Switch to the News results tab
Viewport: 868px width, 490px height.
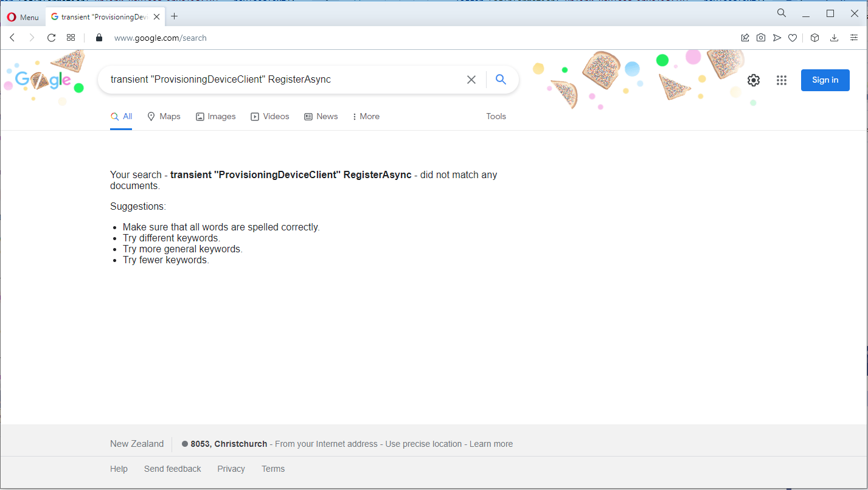[x=321, y=117]
